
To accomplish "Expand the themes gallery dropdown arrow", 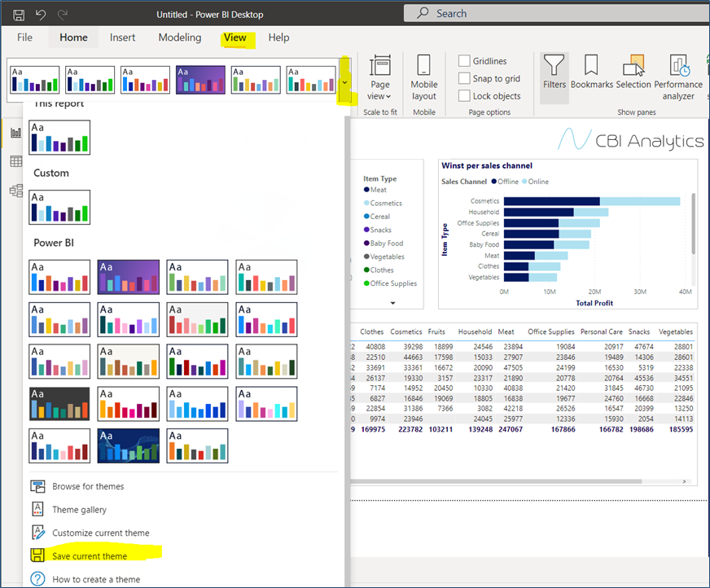I will pyautogui.click(x=344, y=82).
